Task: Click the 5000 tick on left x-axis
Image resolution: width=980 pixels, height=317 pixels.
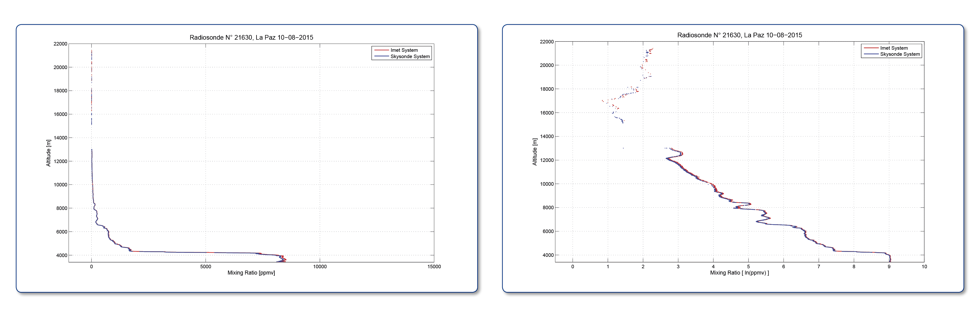Action: click(205, 266)
